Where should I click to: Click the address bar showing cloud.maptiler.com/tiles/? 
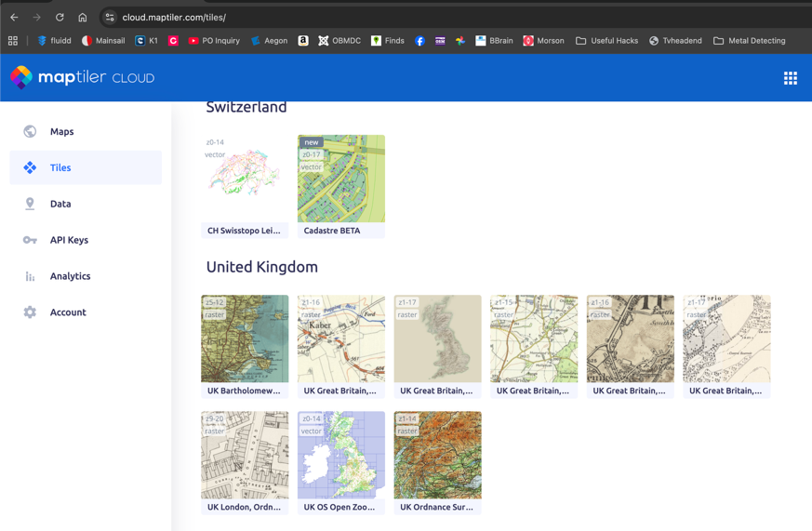tap(174, 17)
